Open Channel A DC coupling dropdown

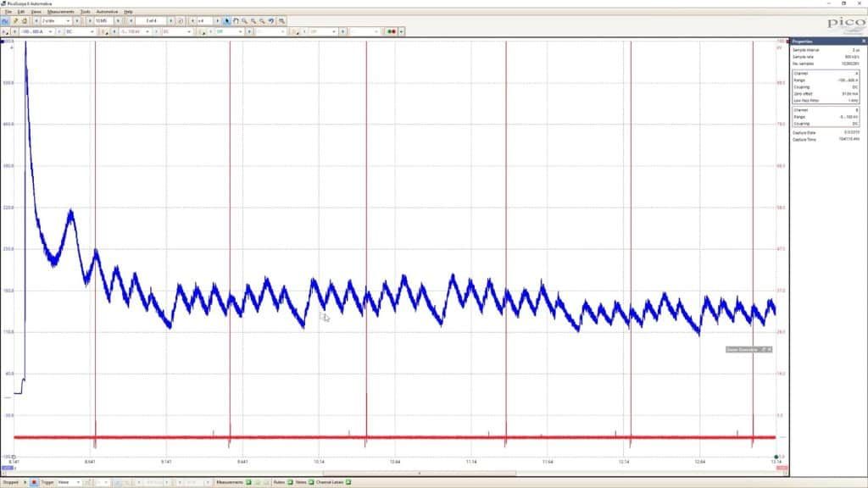(x=79, y=31)
